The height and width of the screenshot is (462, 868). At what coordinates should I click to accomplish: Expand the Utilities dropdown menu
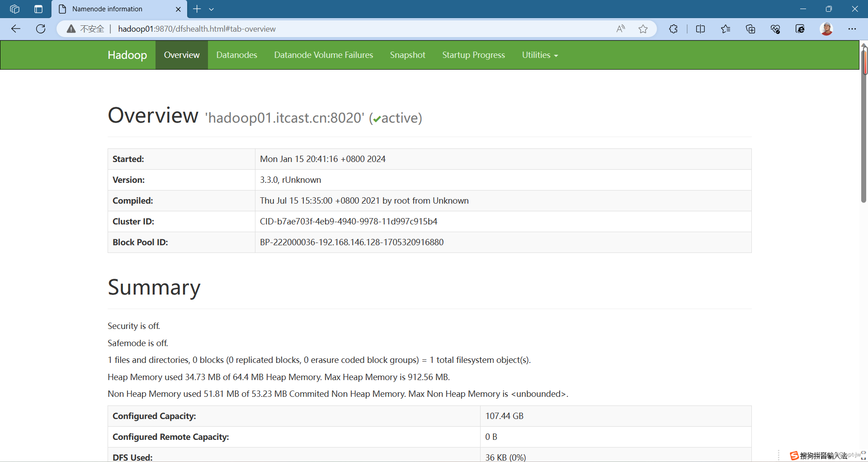click(540, 55)
